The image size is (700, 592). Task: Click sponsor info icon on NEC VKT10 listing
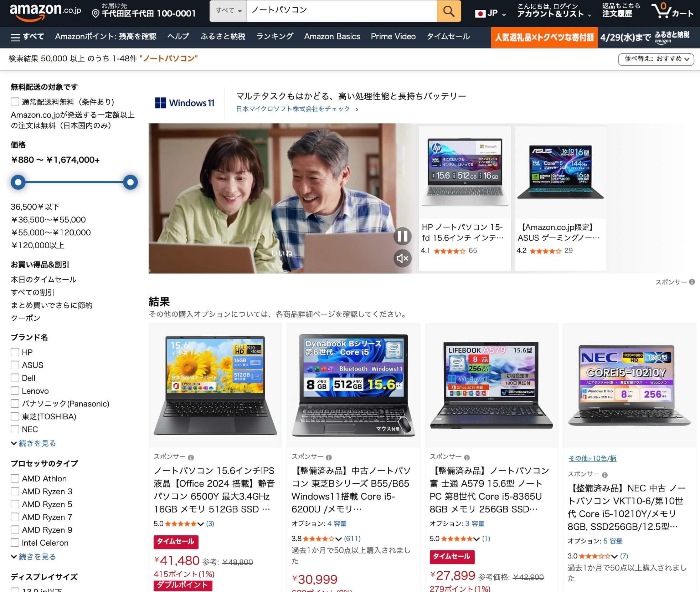coord(605,475)
